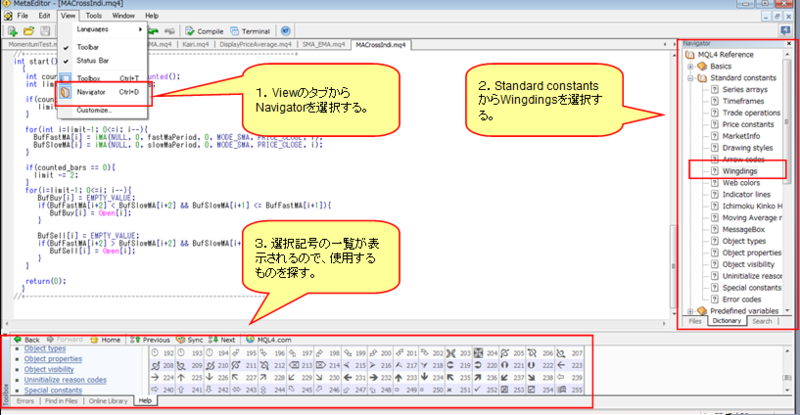Screen dimensions: 800x415
Task: Open the Terminal from the toolbar
Action: [x=250, y=31]
